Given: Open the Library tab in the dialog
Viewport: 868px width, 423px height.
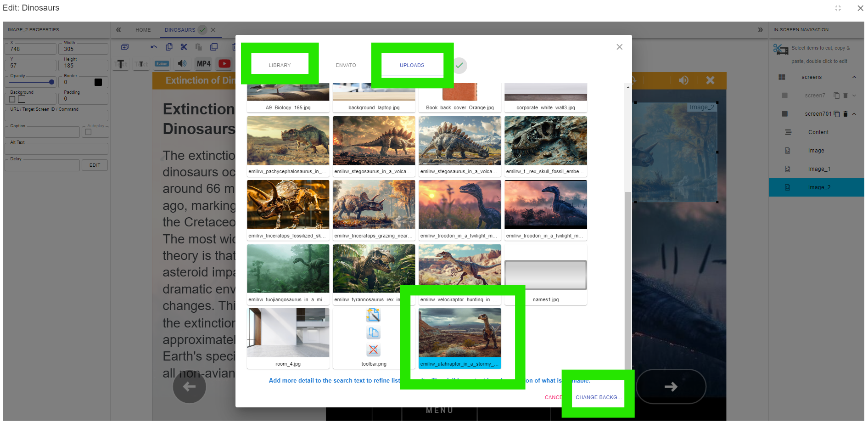Looking at the screenshot, I should (x=280, y=65).
